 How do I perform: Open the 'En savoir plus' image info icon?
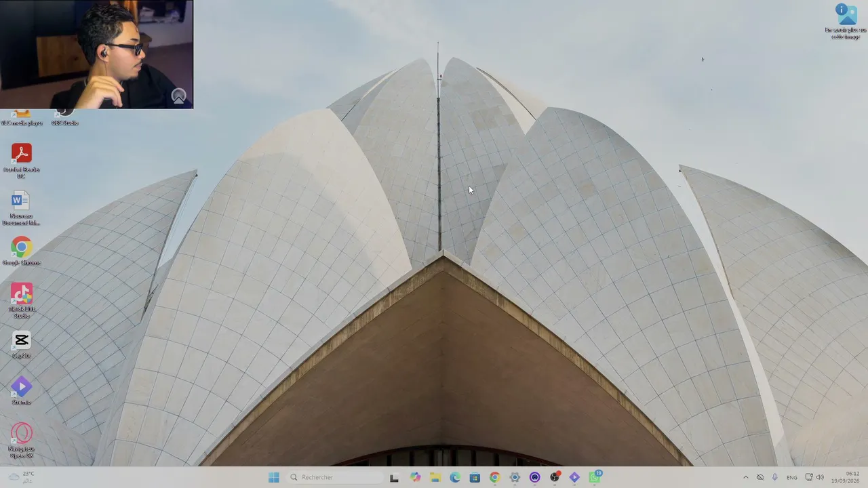click(846, 21)
